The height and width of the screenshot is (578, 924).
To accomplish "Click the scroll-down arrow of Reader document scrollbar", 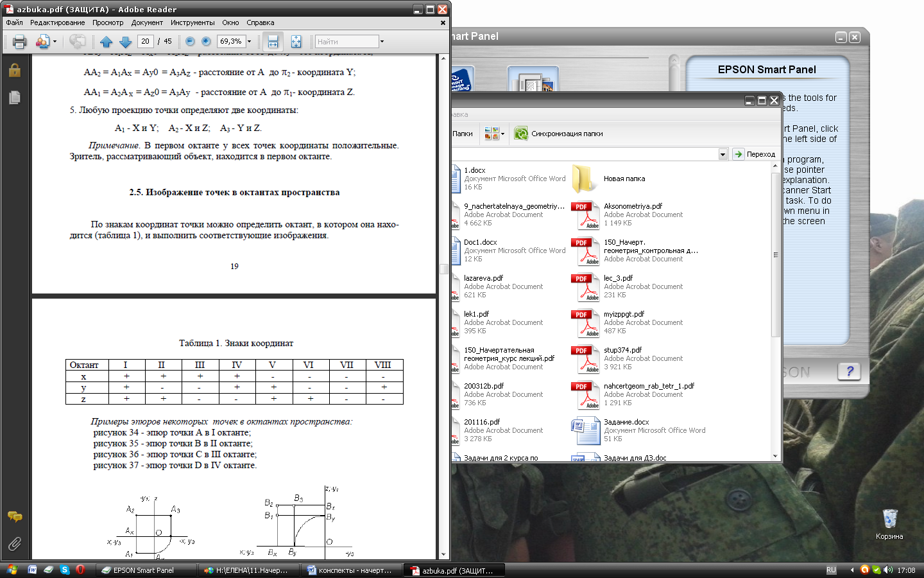I will [443, 554].
